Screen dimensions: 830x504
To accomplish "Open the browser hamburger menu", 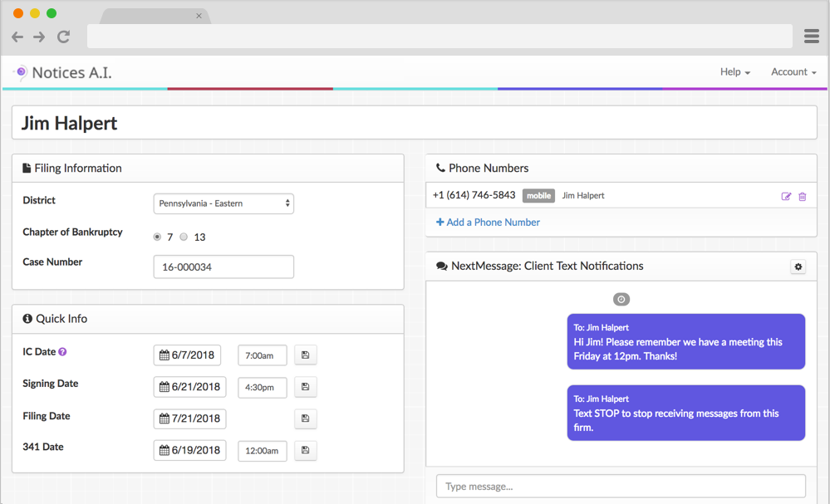I will coord(812,36).
